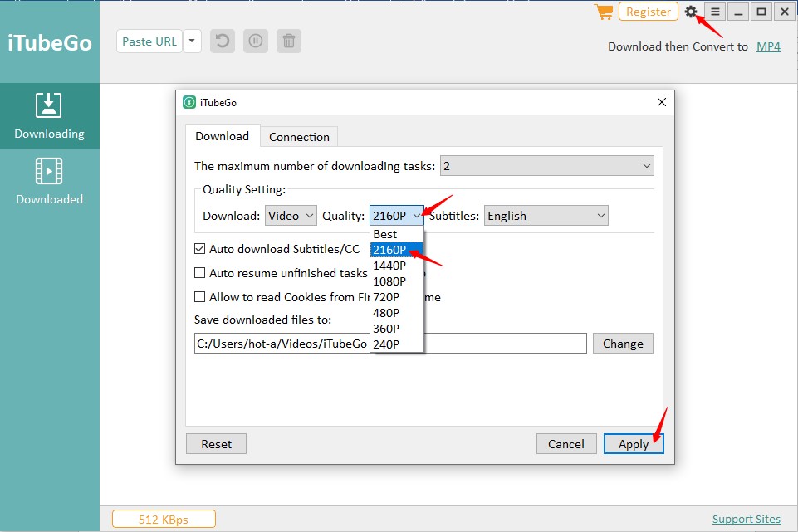Open the shopping cart icon
The height and width of the screenshot is (532, 798).
(x=604, y=12)
